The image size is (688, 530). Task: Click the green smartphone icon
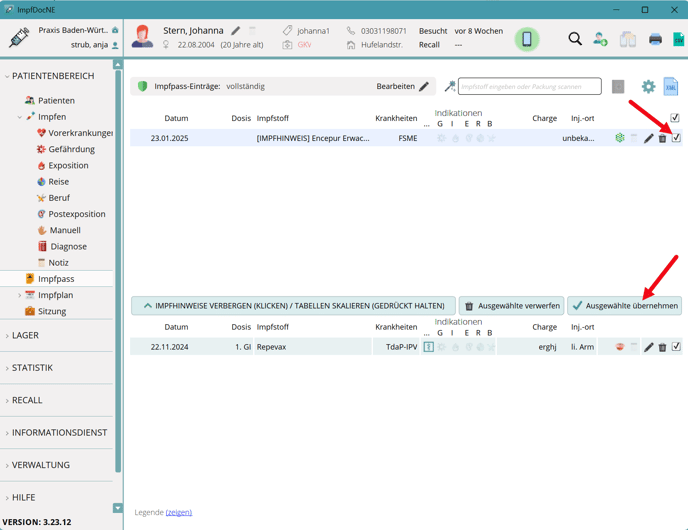coord(527,39)
